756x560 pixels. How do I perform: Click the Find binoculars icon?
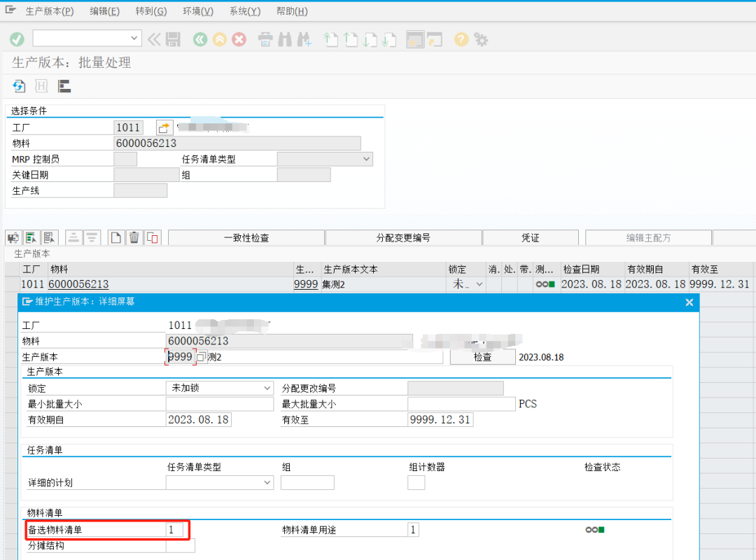(x=284, y=39)
